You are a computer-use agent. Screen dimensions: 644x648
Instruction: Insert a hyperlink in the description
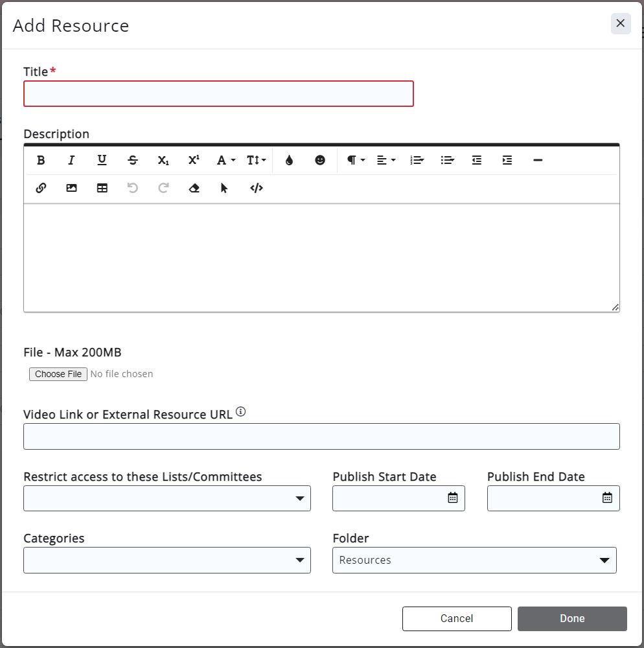41,188
